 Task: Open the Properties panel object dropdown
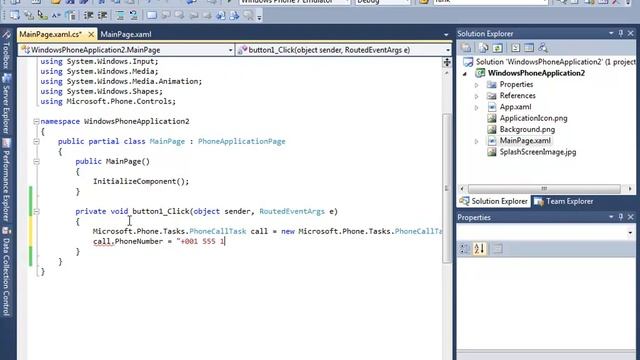click(630, 233)
